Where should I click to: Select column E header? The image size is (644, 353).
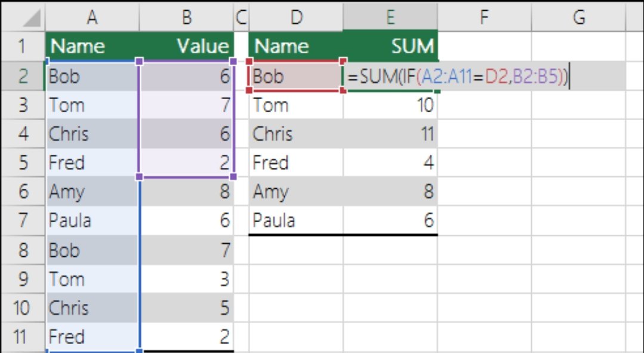[x=390, y=19]
